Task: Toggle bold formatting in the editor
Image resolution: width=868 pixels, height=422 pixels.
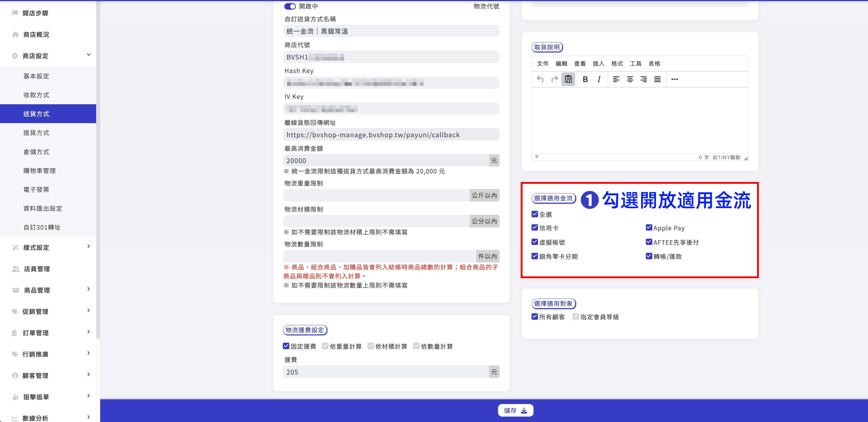Action: point(585,79)
